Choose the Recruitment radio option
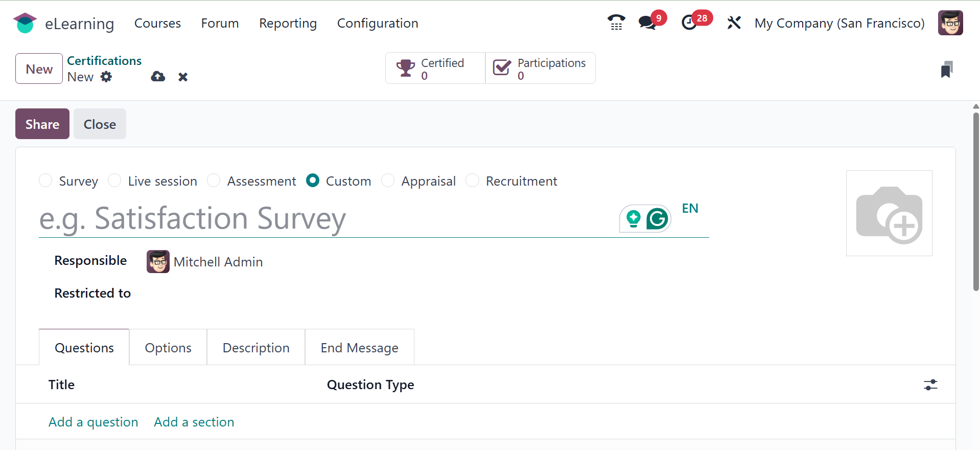The image size is (980, 450). click(473, 181)
